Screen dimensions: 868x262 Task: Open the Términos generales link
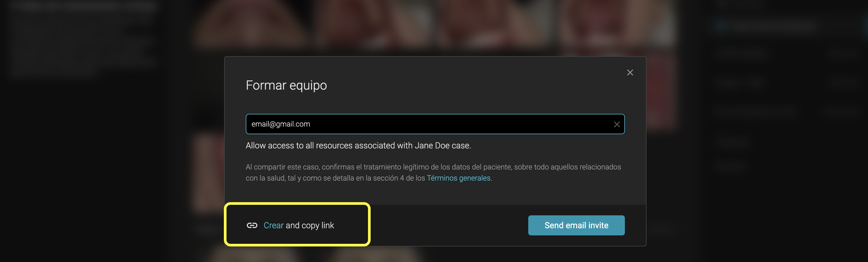(458, 178)
